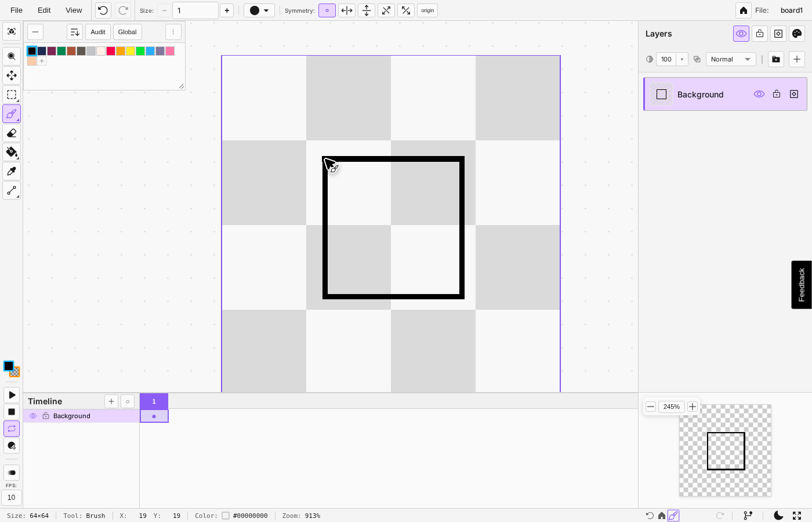Add a new layer with the plus button
This screenshot has height=522, width=812.
click(x=797, y=59)
